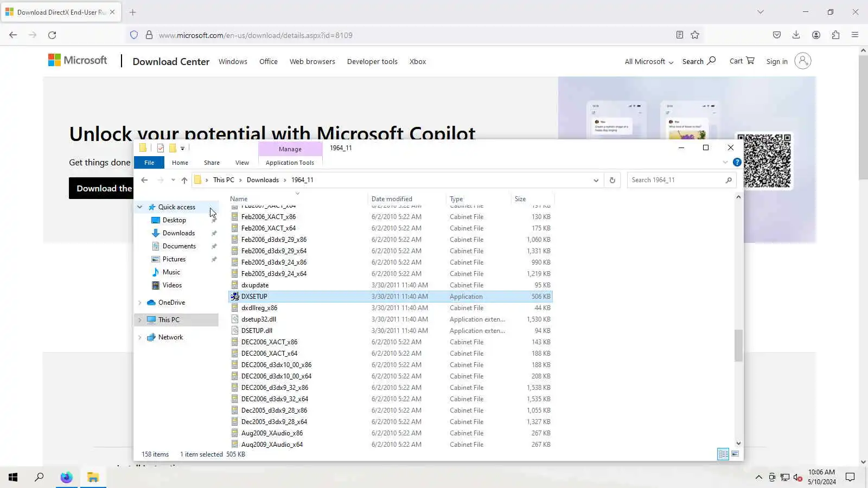Open the Developer tools navigation link

coord(372,61)
